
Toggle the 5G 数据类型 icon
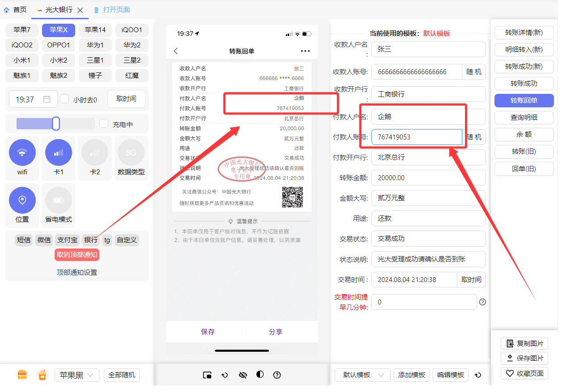131,152
